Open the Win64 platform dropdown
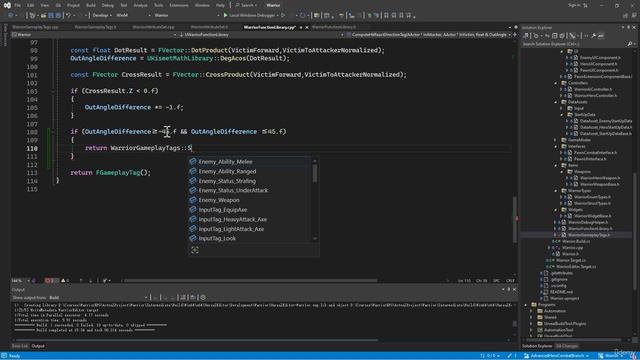640x360 pixels. [x=133, y=15]
